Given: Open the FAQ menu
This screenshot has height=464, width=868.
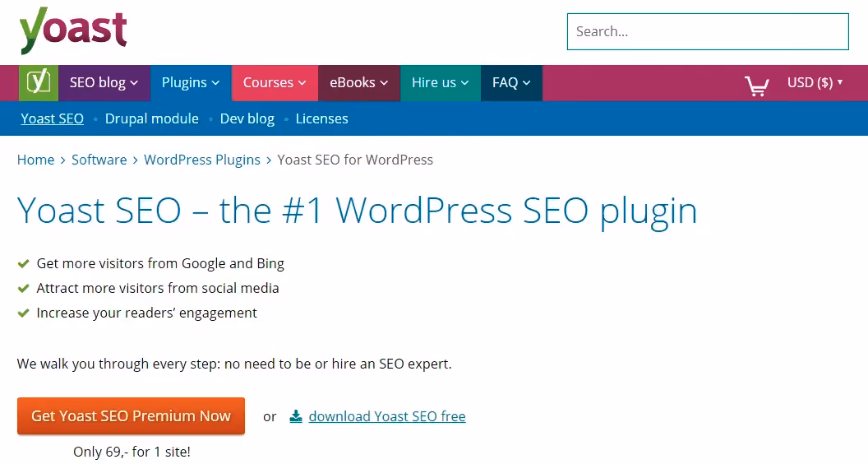Looking at the screenshot, I should [511, 83].
